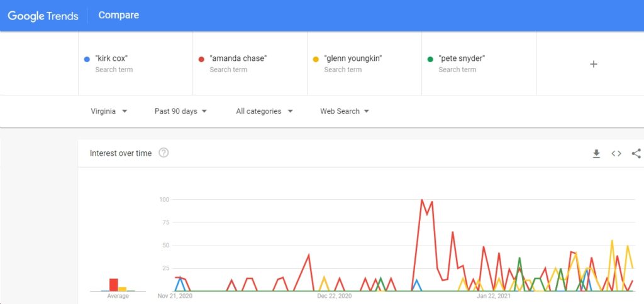Image resolution: width=644 pixels, height=304 pixels.
Task: Expand the All categories dropdown
Action: (264, 111)
